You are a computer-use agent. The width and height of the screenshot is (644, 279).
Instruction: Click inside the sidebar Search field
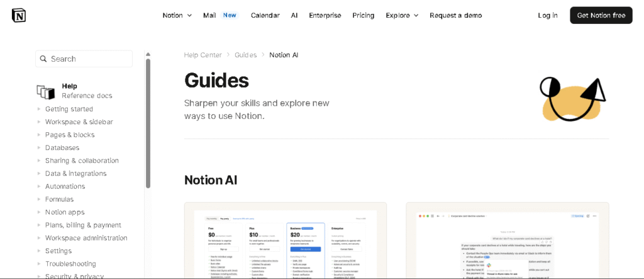[88, 59]
